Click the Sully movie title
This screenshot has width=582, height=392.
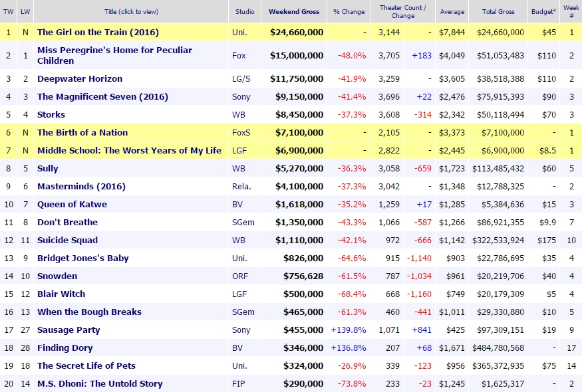(x=48, y=168)
